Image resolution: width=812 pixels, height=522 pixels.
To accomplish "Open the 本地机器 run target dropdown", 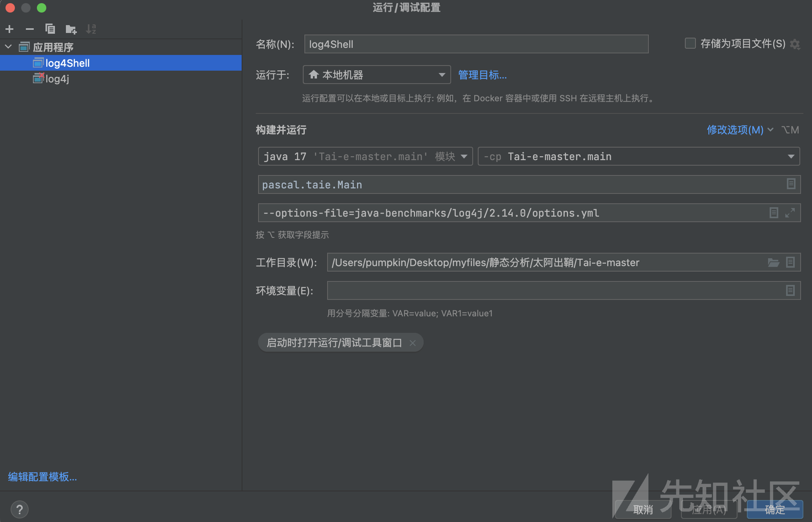I will click(441, 75).
